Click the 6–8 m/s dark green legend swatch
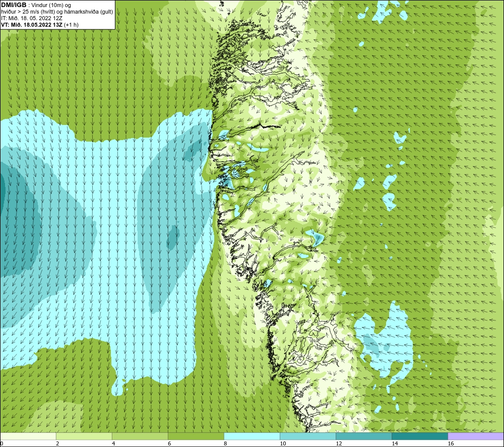Viewport: 504px width, 447px height. tap(196, 436)
